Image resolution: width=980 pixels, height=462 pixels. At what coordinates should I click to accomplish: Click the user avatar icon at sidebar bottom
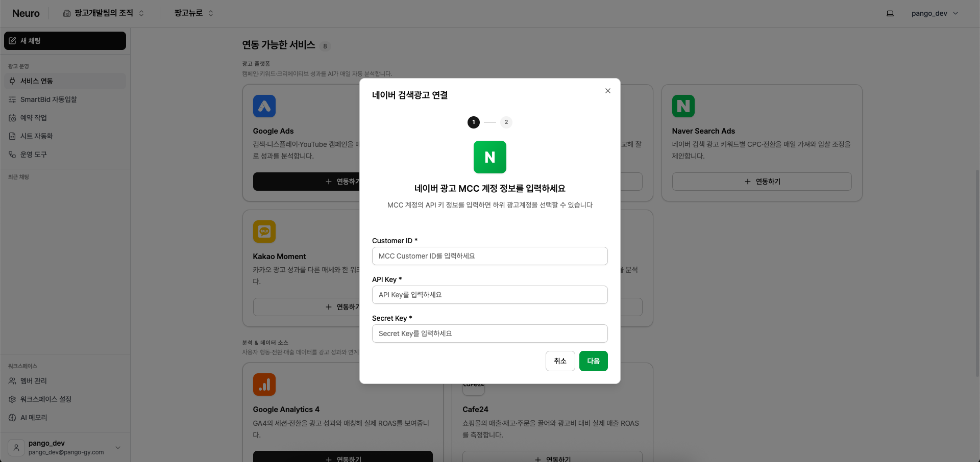16,448
